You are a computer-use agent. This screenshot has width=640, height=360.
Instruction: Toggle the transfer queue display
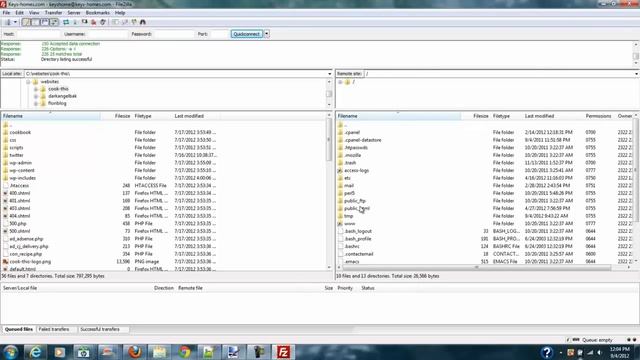coord(54,22)
